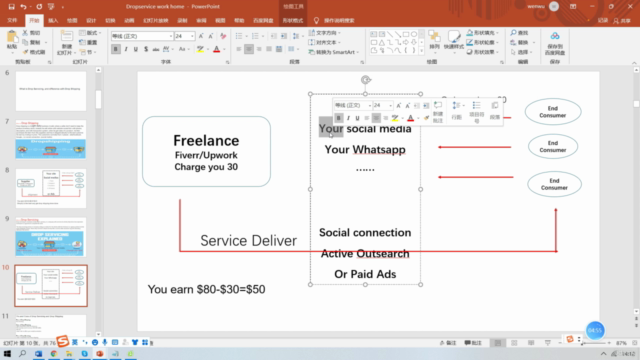Switch to Insert ribbon tab
640x360 pixels.
point(53,20)
